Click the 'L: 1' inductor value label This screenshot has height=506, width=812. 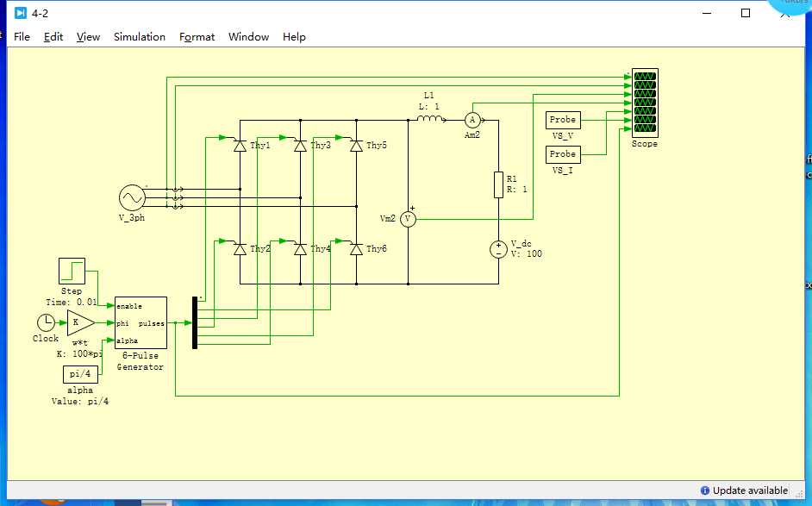428,107
